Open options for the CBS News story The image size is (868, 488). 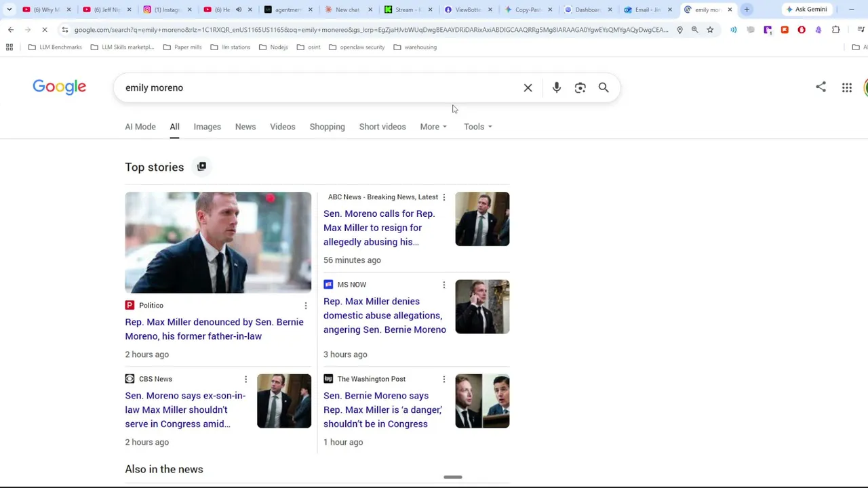(x=245, y=380)
